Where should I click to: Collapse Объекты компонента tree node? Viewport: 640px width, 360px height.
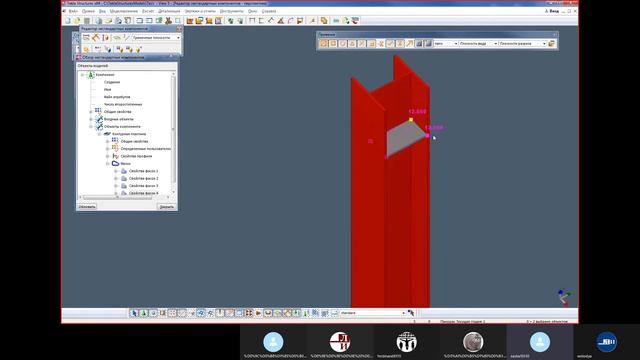[x=91, y=127]
